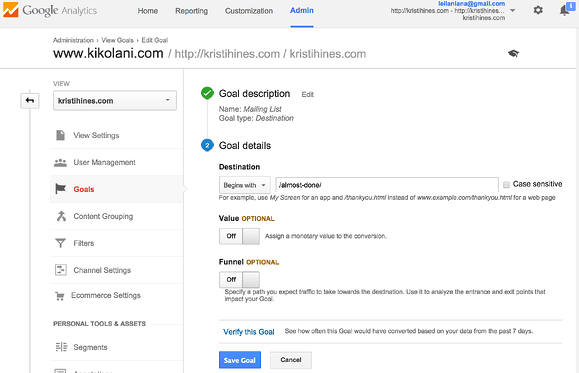Click the step 2 Goal details circle
579x373 pixels.
click(x=207, y=146)
